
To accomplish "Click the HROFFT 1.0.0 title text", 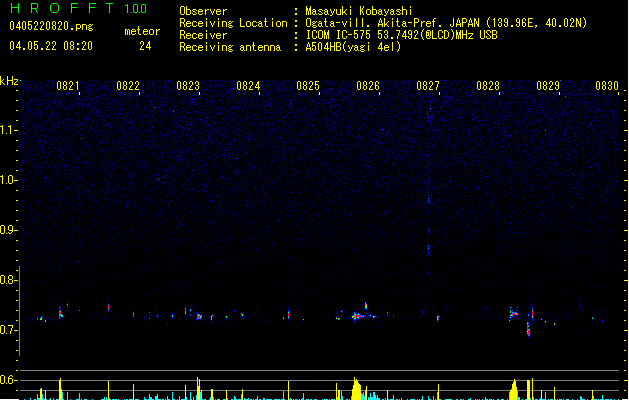I will click(78, 8).
